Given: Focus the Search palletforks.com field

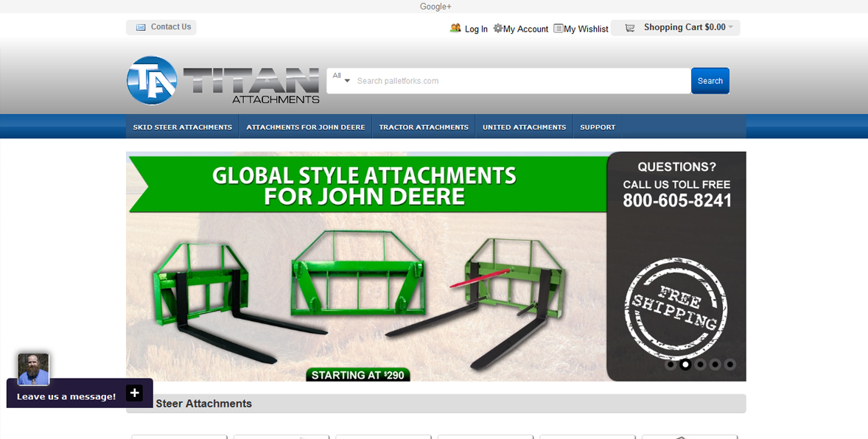Looking at the screenshot, I should (x=522, y=81).
